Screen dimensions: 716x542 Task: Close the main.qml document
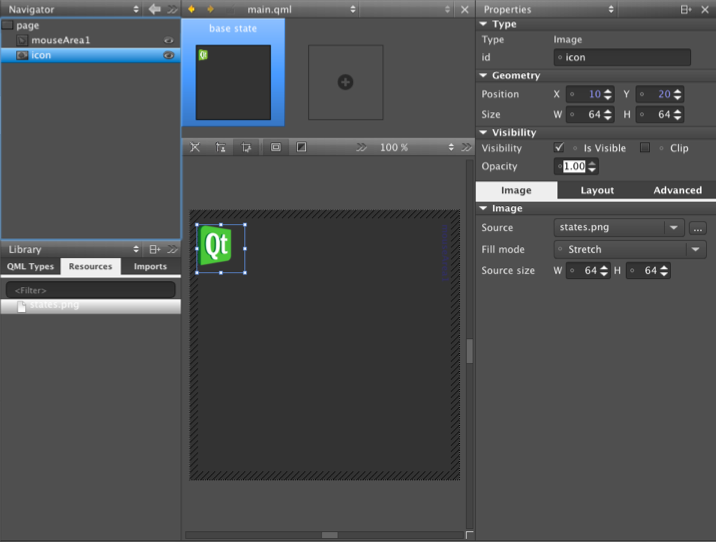point(464,9)
